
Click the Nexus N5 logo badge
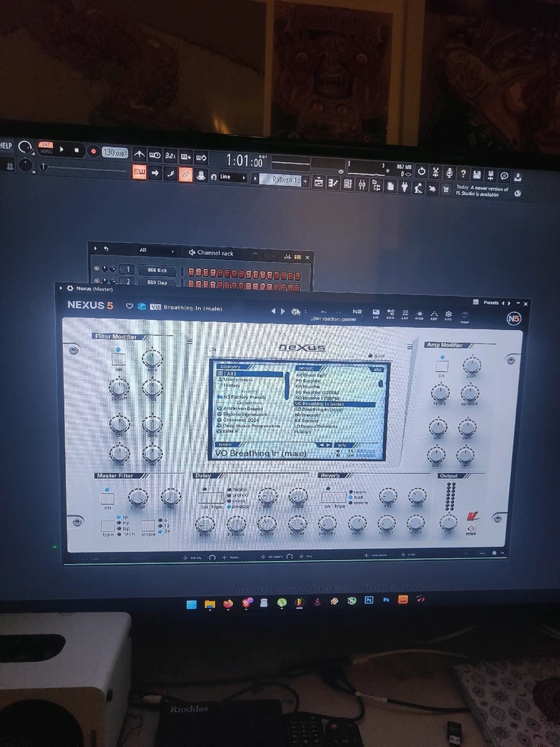(514, 318)
